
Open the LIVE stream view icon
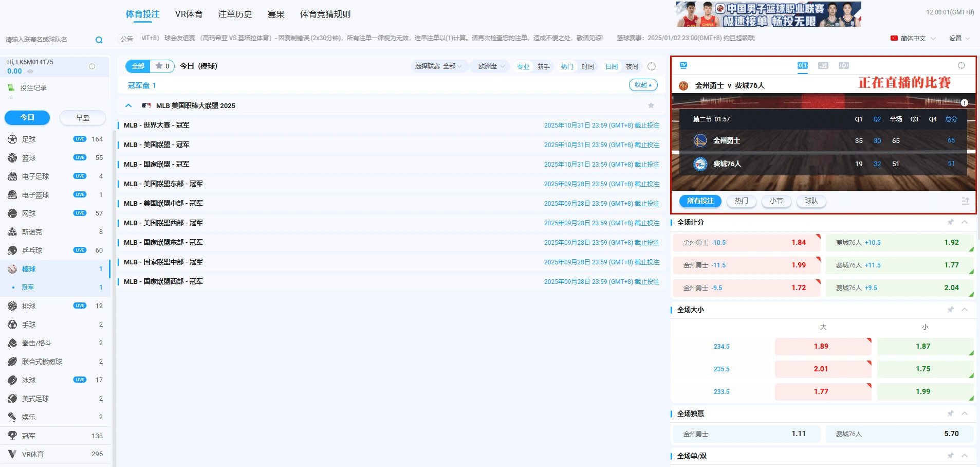click(x=823, y=65)
